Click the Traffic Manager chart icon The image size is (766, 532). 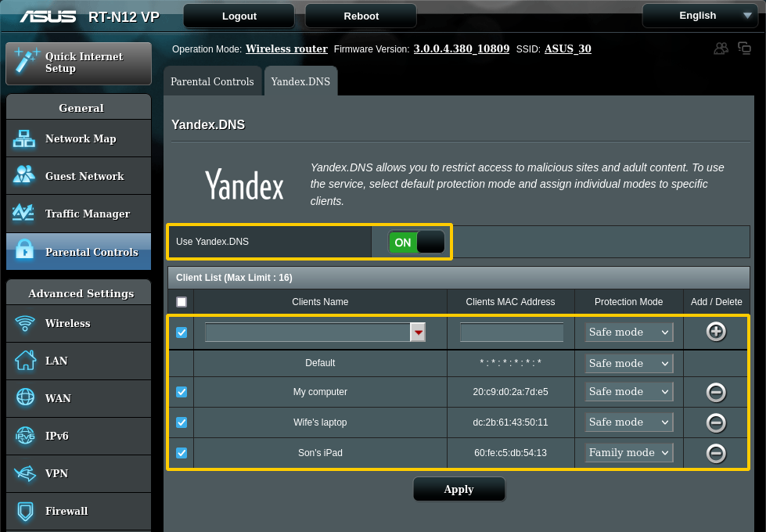click(24, 214)
